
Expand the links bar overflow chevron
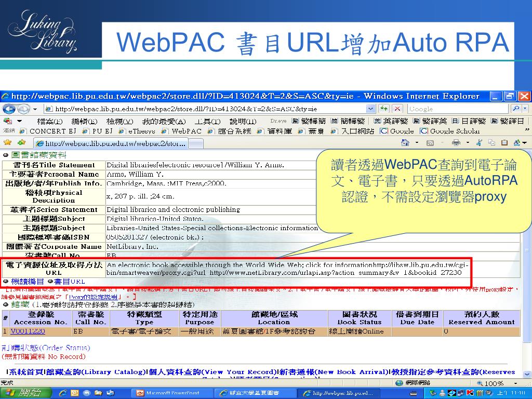(x=527, y=129)
